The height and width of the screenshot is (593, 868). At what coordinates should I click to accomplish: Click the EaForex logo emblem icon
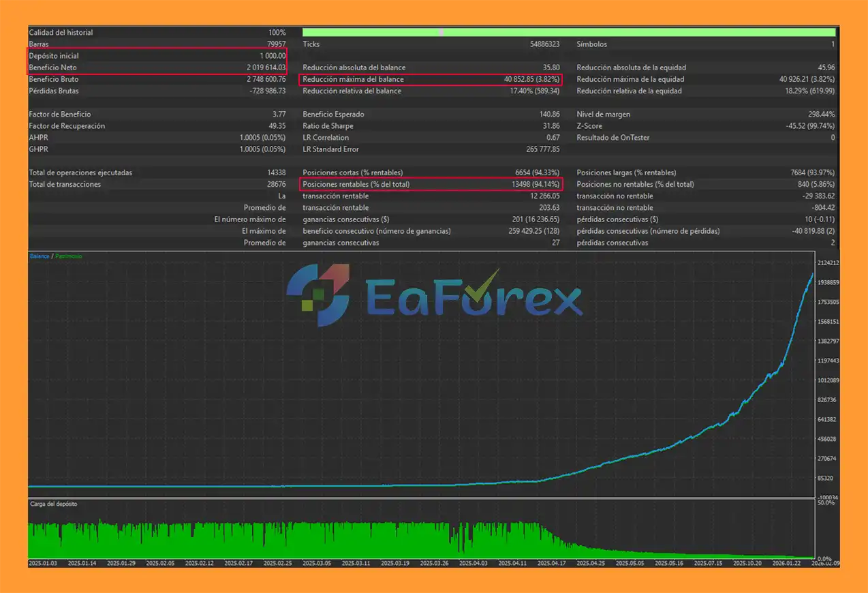point(317,294)
